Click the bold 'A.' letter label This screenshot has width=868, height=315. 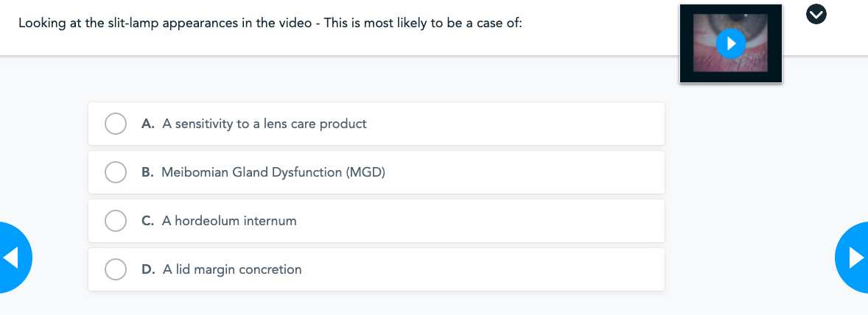tap(147, 124)
